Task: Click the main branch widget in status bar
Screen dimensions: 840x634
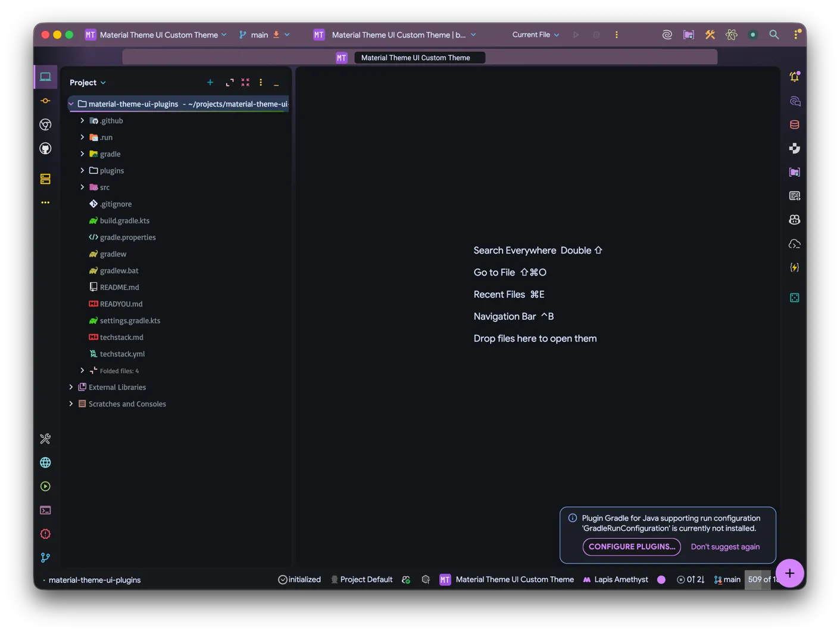Action: (727, 579)
